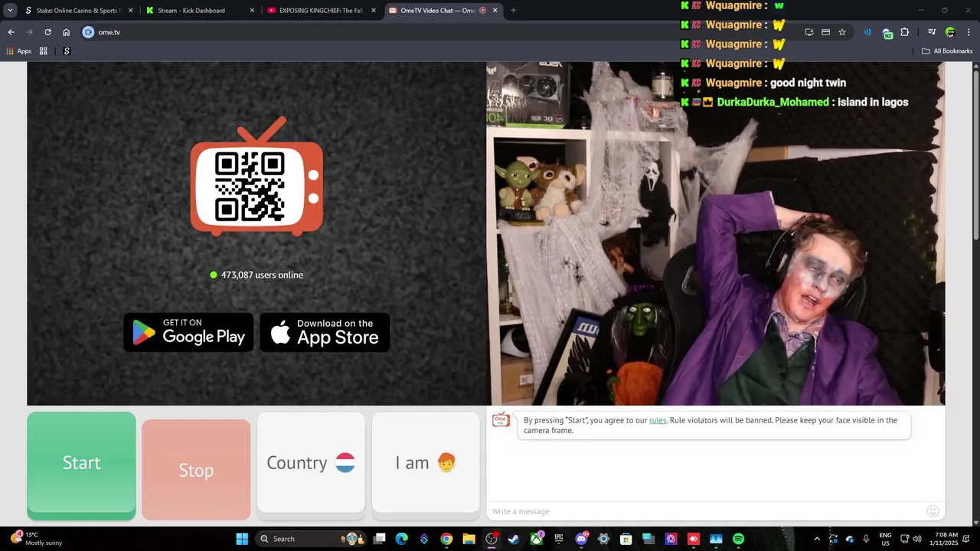
Task: Open a new browser tab
Action: click(x=513, y=11)
